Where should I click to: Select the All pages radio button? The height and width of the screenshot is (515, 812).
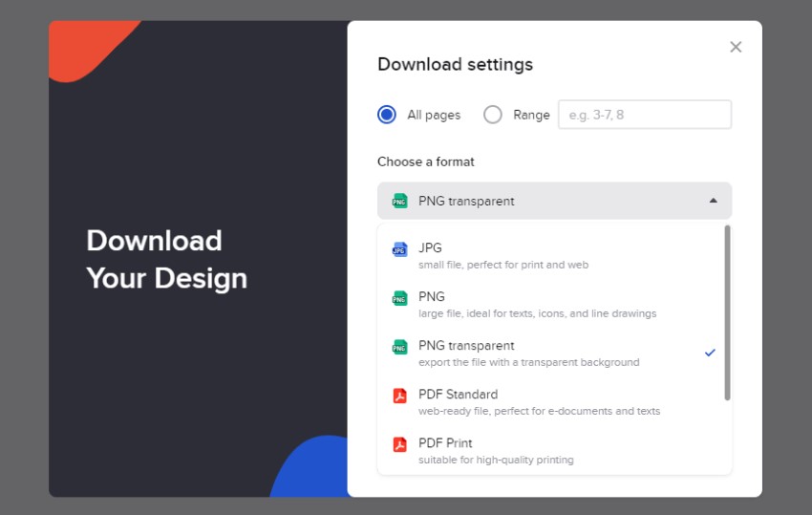coord(387,115)
